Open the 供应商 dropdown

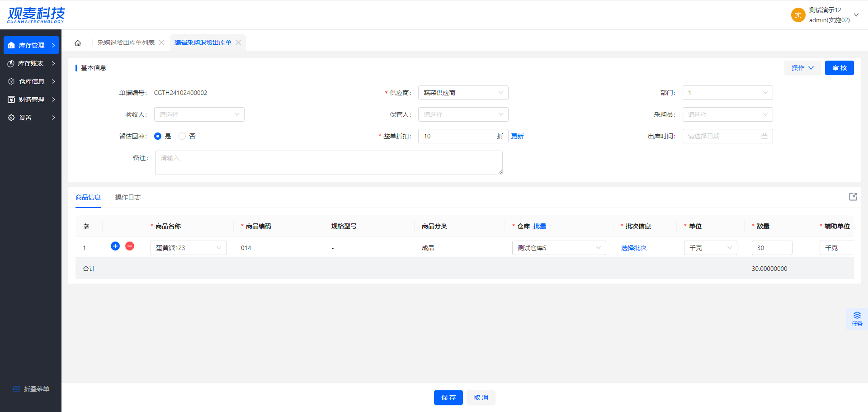(463, 93)
